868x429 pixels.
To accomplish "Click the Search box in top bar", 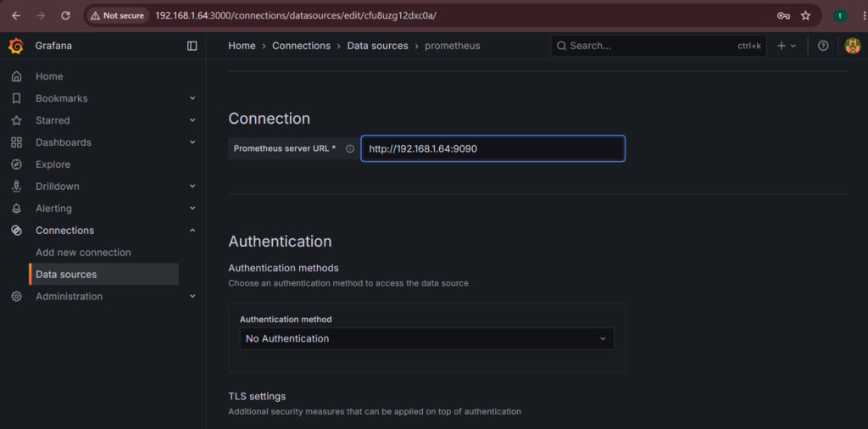I will point(659,46).
